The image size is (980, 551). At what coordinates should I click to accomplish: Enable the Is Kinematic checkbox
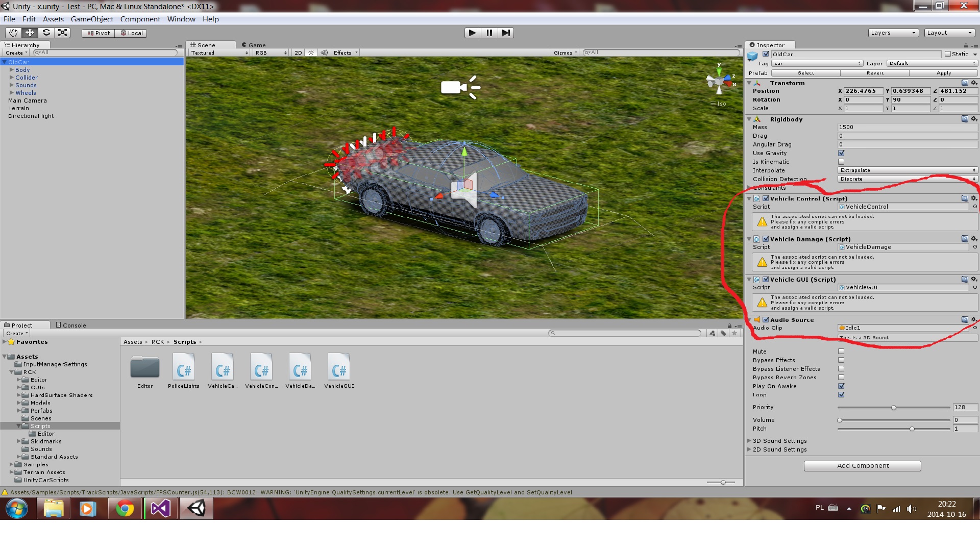841,162
